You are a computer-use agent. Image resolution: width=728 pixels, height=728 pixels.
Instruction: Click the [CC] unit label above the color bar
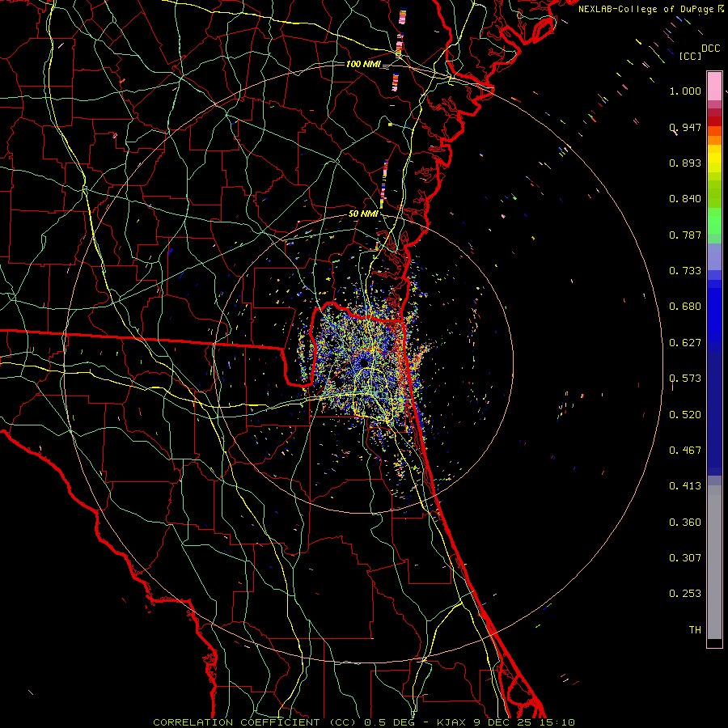pyautogui.click(x=690, y=56)
